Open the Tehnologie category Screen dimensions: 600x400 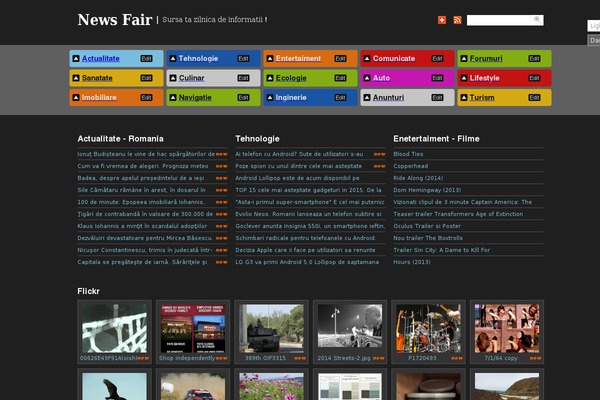point(198,59)
